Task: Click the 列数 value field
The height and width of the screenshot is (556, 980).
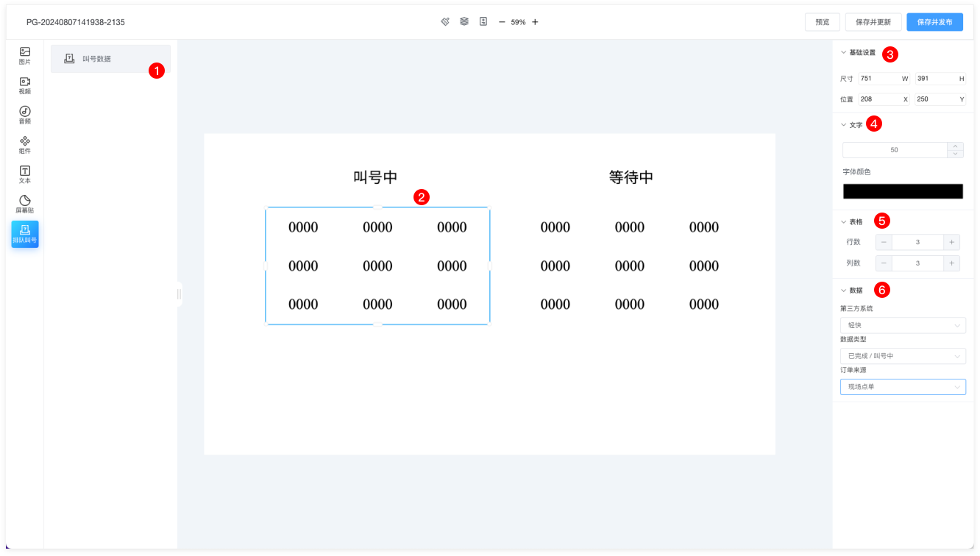Action: coord(917,263)
